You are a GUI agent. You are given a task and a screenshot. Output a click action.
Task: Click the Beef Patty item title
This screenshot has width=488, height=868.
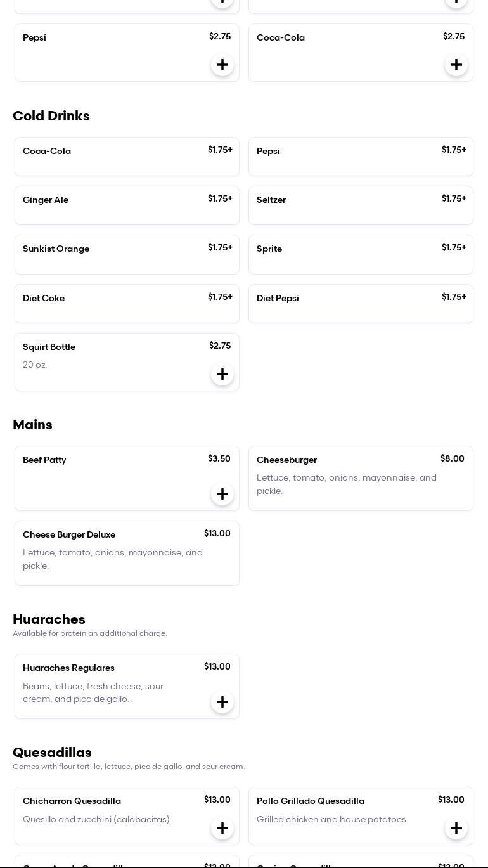[x=44, y=460]
